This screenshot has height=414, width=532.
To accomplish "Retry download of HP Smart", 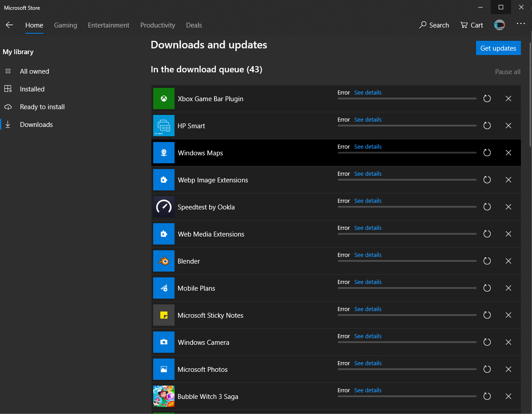I will 487,126.
